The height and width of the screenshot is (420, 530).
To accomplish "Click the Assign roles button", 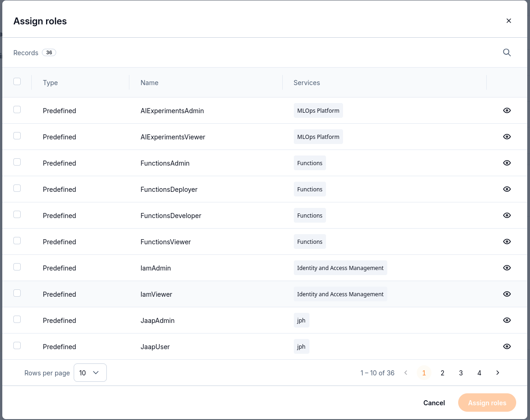I will pyautogui.click(x=487, y=403).
